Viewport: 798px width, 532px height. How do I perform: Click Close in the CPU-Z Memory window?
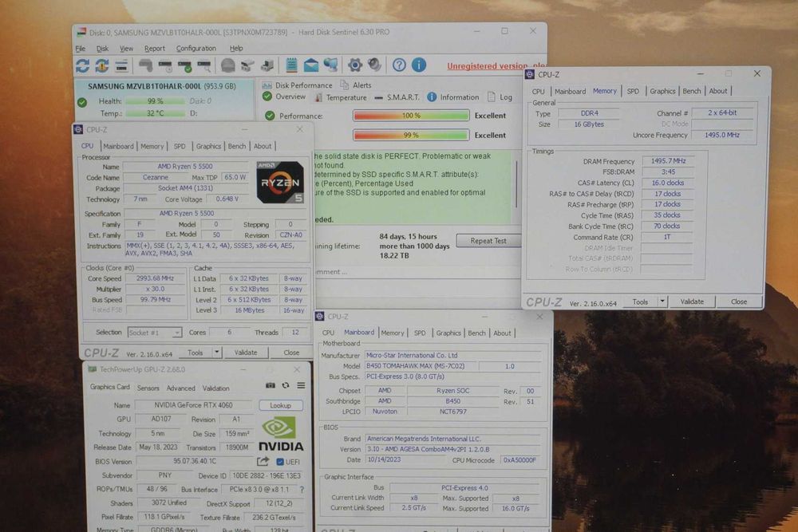pyautogui.click(x=739, y=301)
